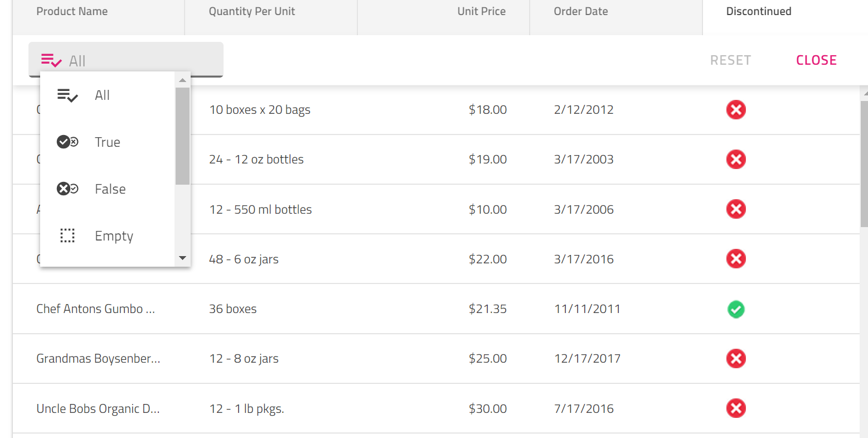Screen dimensions: 868x438
Task: Click the All filter icon in input
Action: point(51,60)
